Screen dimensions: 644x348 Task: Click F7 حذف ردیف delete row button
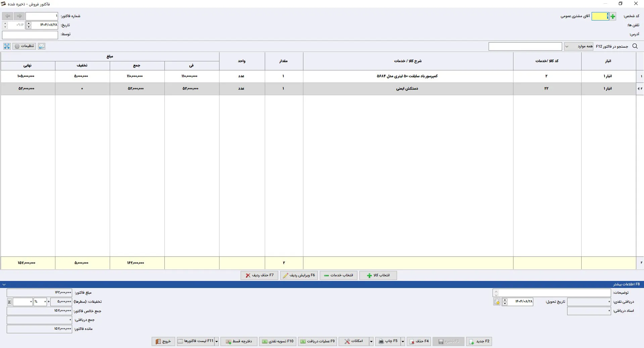[259, 275]
